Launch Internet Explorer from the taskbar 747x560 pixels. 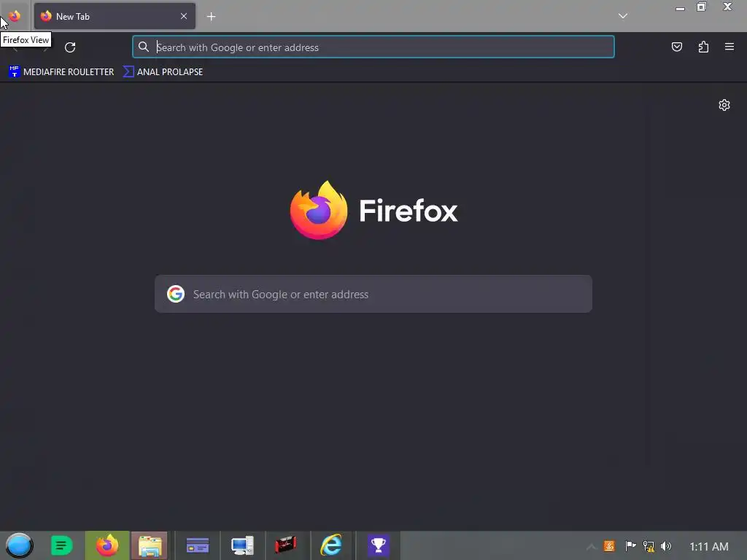tap(331, 545)
